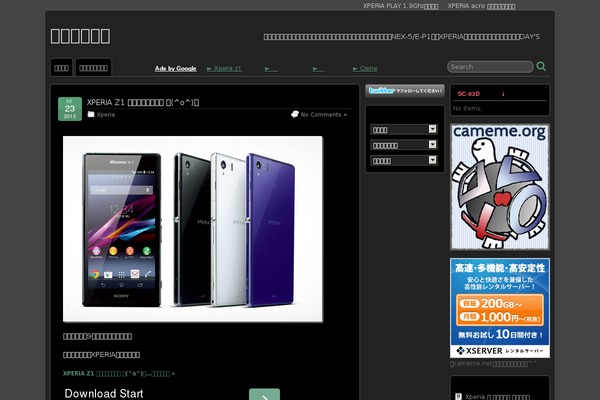Screen dimensions: 600x400
Task: Expand the third sidebar dropdown
Action: click(404, 160)
